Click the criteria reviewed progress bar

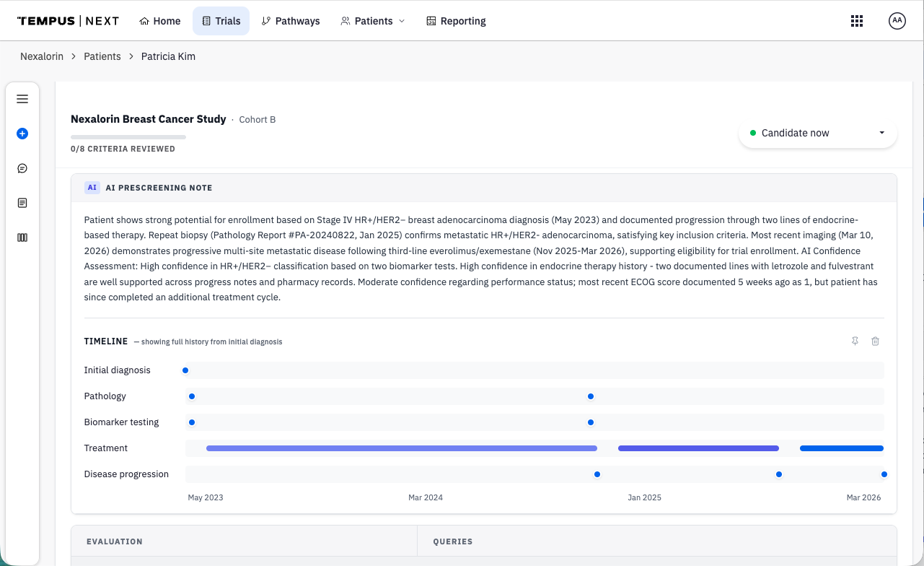point(128,136)
